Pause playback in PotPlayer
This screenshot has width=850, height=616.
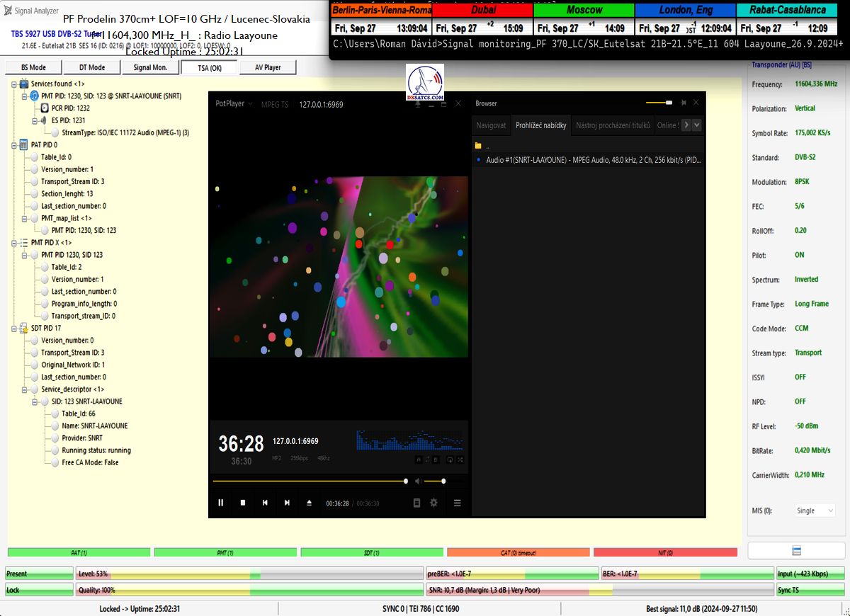[221, 503]
